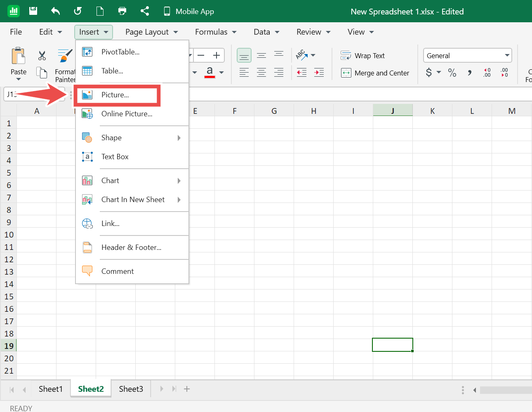Image resolution: width=532 pixels, height=412 pixels.
Task: Add a new sheet with plus button
Action: [x=187, y=389]
